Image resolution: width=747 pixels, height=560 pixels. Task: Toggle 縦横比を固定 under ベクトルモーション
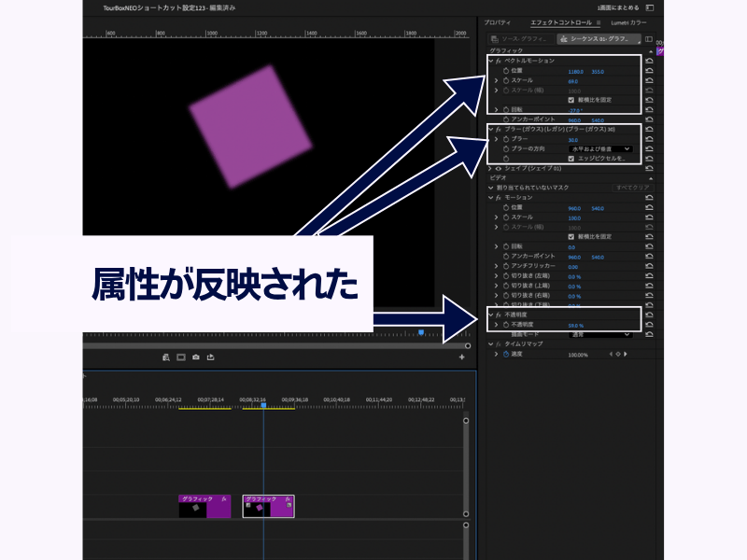click(571, 99)
